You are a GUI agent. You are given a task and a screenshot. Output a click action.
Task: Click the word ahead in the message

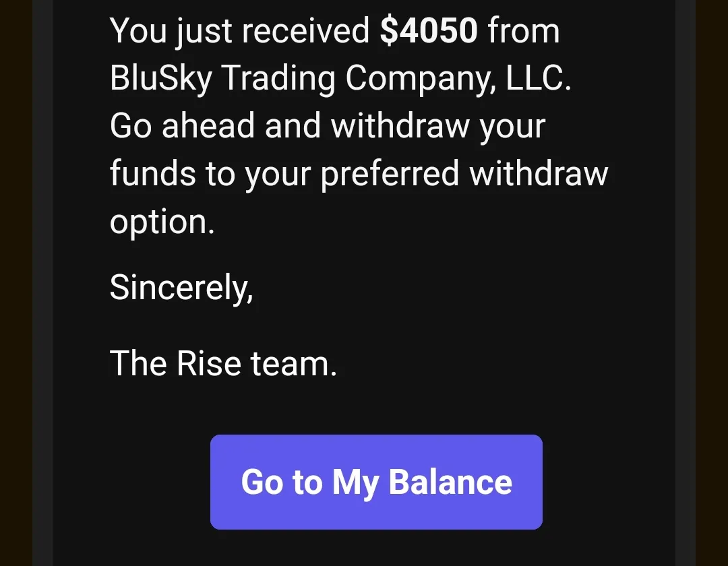coord(208,125)
